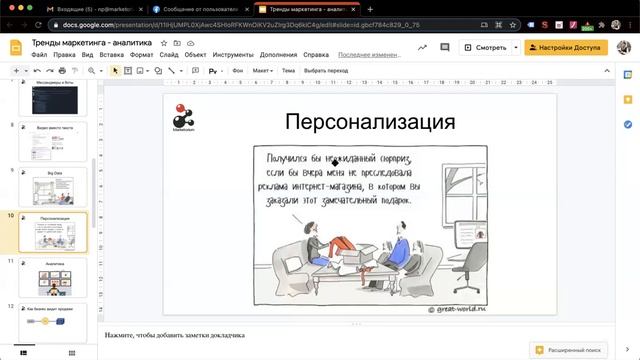
Task: Open the Слайд menu
Action: click(169, 55)
